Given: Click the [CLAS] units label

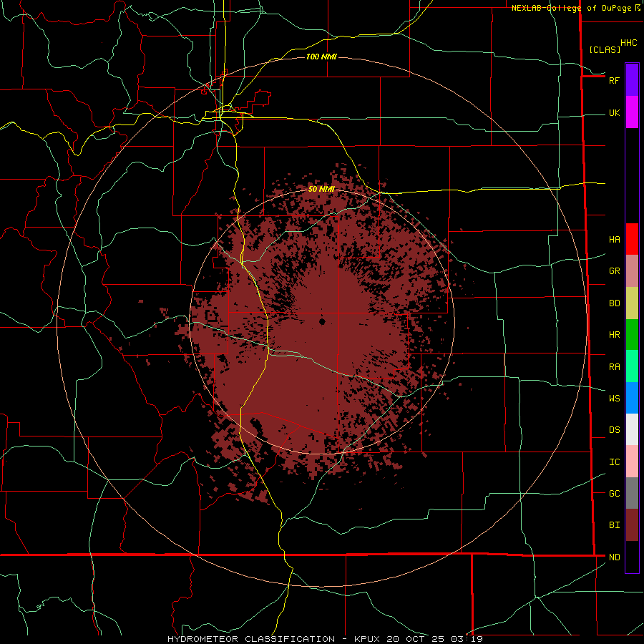Looking at the screenshot, I should pos(605,49).
